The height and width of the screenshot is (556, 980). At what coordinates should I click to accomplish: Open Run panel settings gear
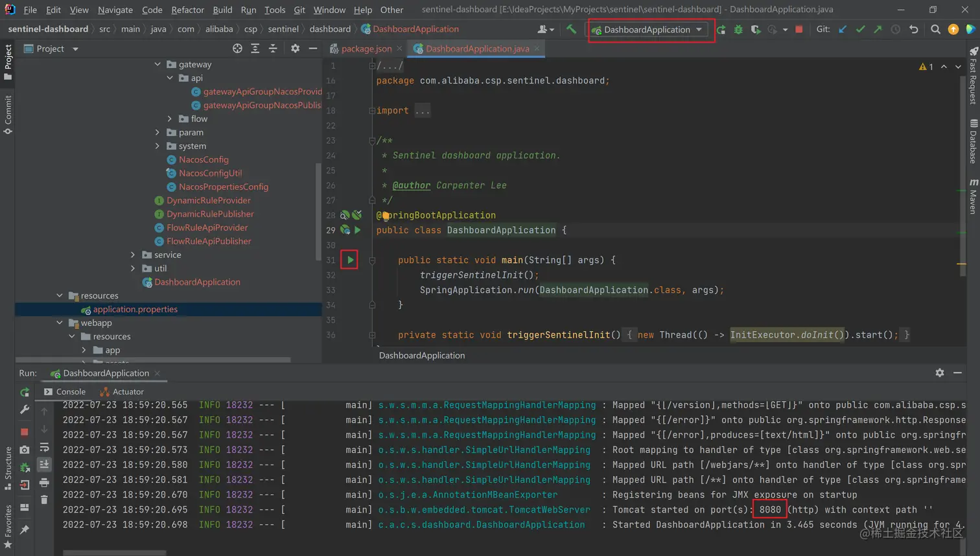(939, 373)
